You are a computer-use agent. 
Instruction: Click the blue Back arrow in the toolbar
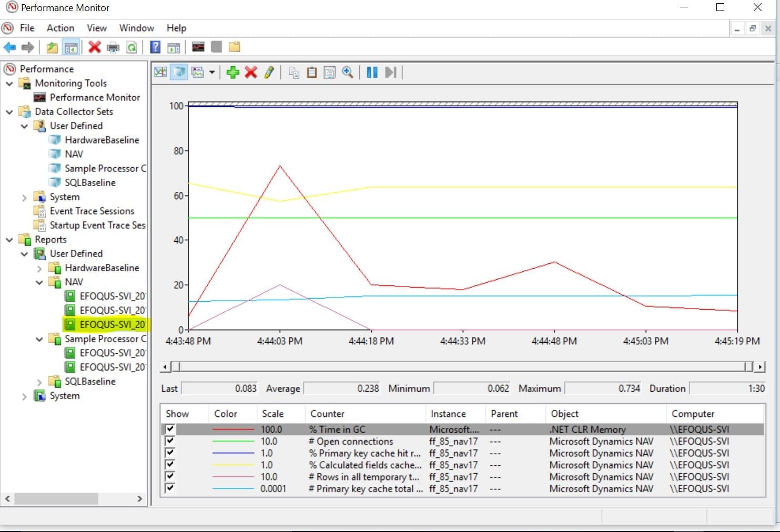pos(9,47)
